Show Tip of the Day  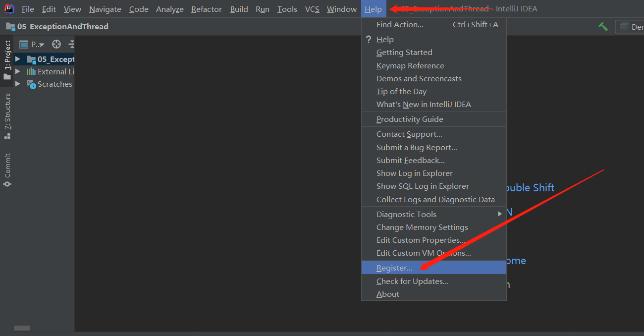pos(433,91)
